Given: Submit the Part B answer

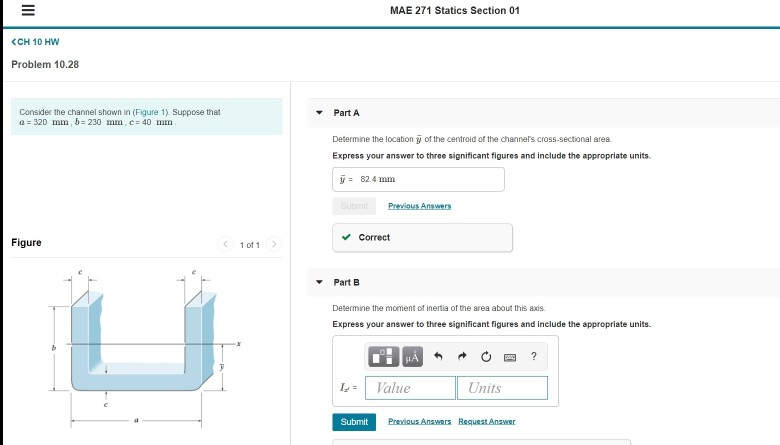Looking at the screenshot, I should click(x=354, y=422).
